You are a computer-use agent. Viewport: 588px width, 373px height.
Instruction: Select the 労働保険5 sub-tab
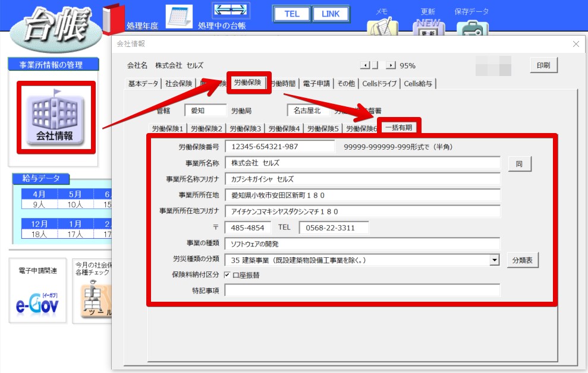point(323,128)
